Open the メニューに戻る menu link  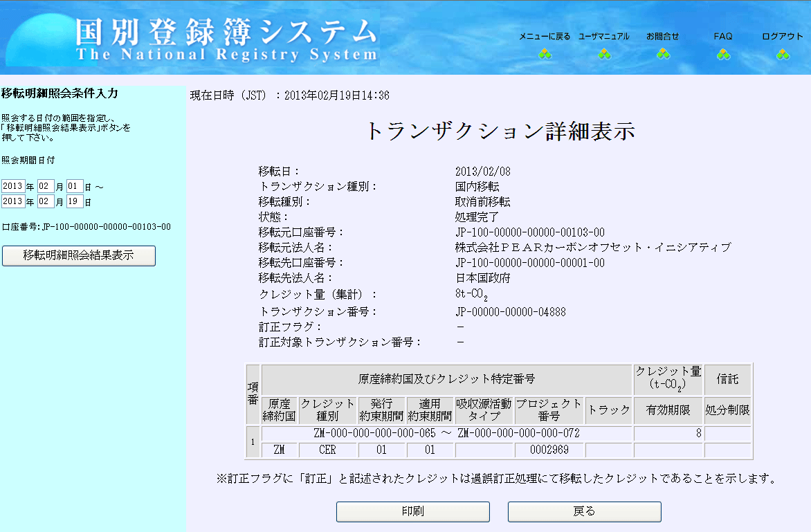(545, 37)
